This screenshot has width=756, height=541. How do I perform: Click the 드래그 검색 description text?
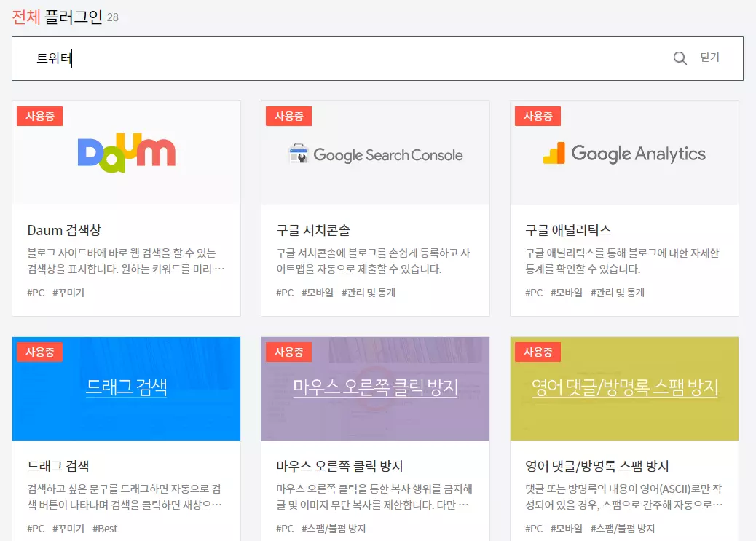point(125,497)
